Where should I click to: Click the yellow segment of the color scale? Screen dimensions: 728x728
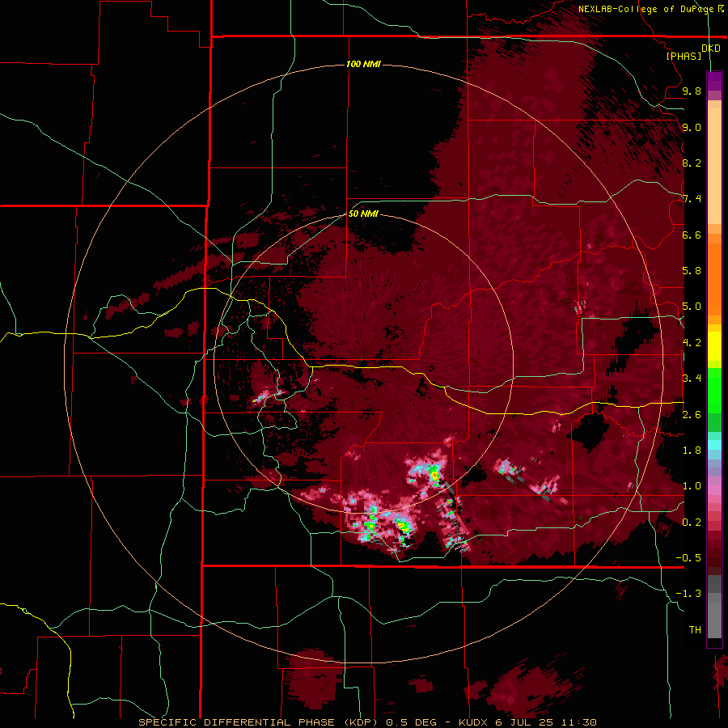714,346
